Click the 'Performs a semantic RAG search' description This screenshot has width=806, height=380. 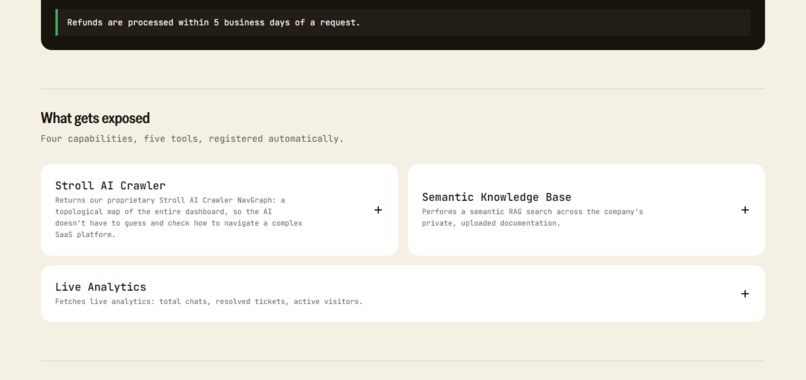point(533,218)
